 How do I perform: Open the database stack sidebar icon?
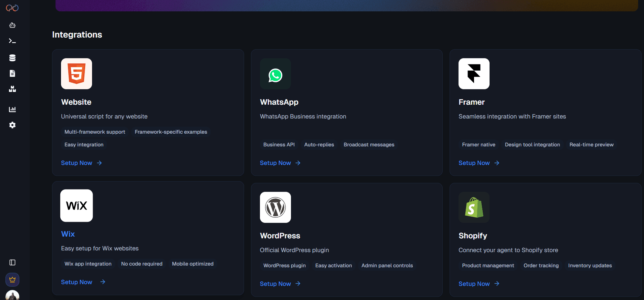(12, 58)
